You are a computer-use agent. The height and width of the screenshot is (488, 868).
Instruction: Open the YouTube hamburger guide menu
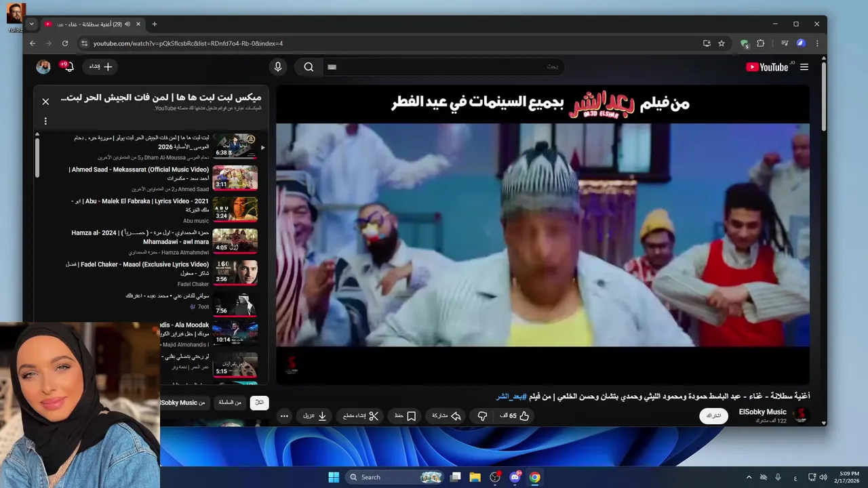pos(804,67)
